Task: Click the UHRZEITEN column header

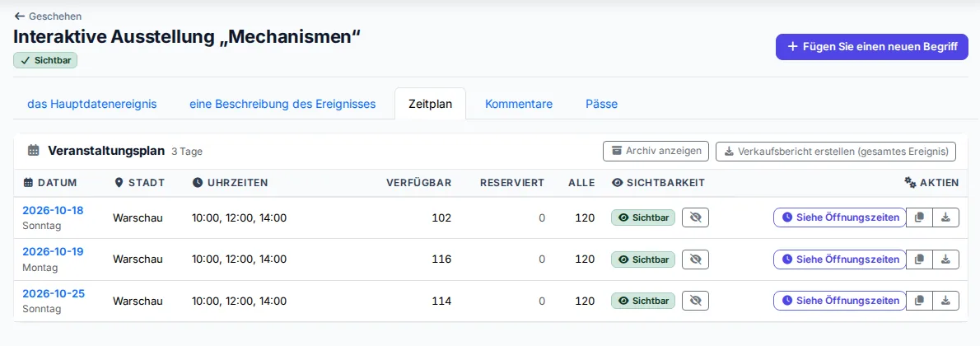Action: [230, 183]
